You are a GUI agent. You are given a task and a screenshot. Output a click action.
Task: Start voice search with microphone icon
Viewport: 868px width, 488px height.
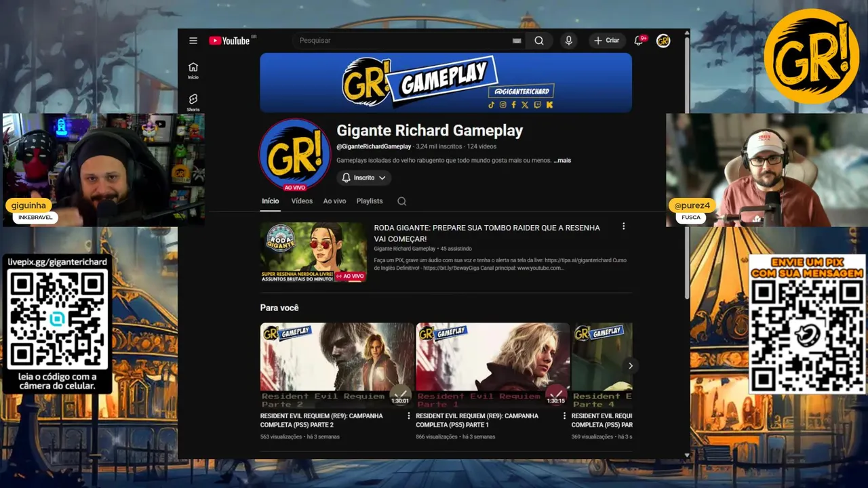point(569,41)
